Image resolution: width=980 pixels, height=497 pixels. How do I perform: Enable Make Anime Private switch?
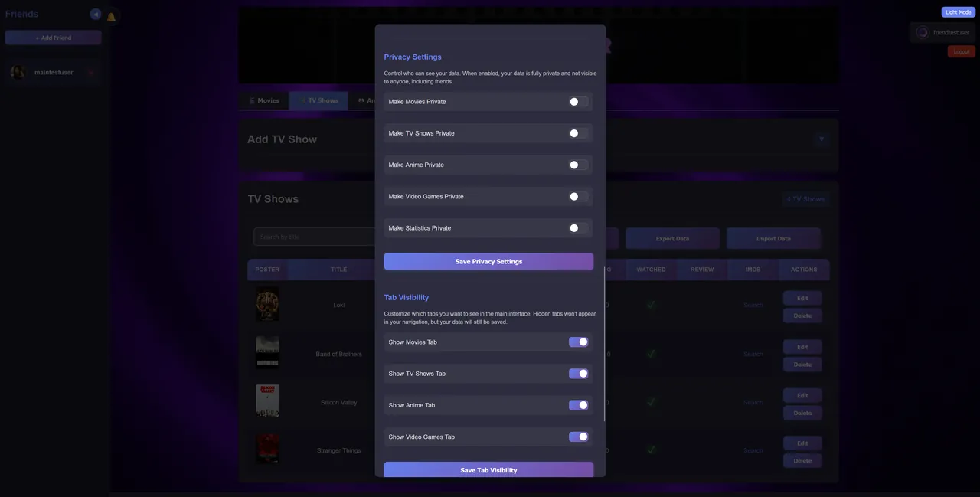579,165
